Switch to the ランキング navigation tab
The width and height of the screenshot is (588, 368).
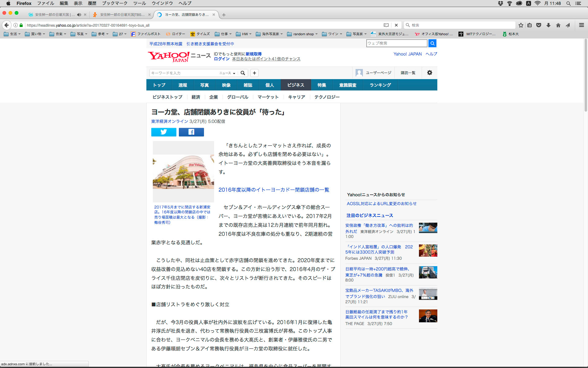click(x=380, y=85)
